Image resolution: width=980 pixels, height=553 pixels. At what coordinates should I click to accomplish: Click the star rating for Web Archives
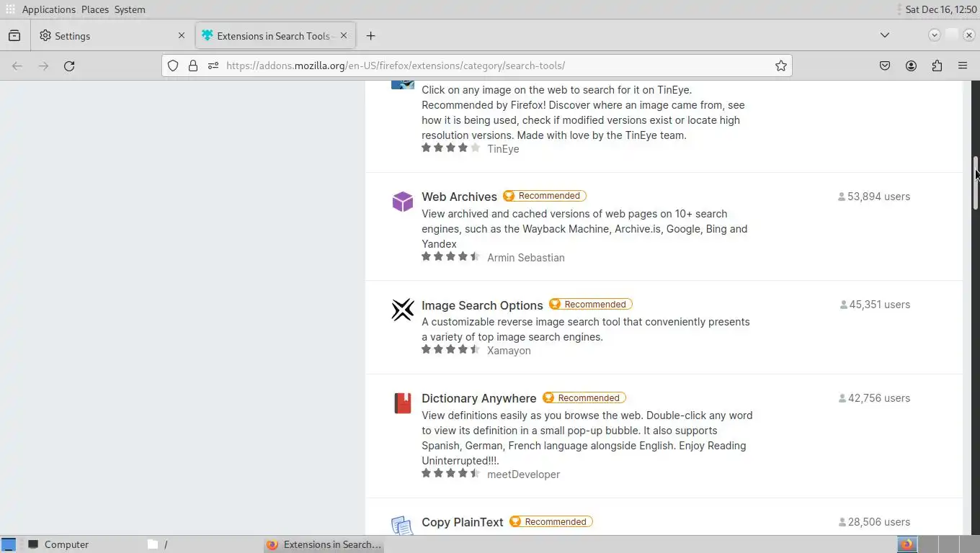450,256
